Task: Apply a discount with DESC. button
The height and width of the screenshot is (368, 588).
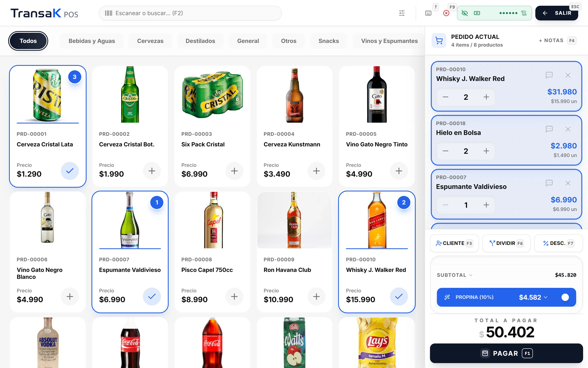Action: (558, 243)
